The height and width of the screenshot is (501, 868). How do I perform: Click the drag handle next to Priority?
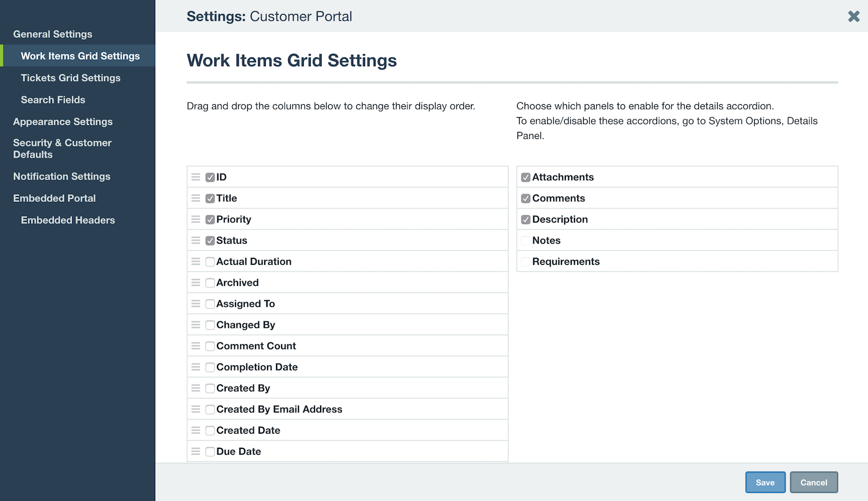(196, 219)
